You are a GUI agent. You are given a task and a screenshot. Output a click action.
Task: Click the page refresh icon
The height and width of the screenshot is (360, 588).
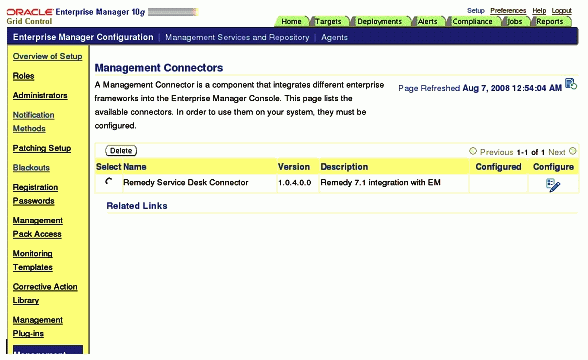571,84
